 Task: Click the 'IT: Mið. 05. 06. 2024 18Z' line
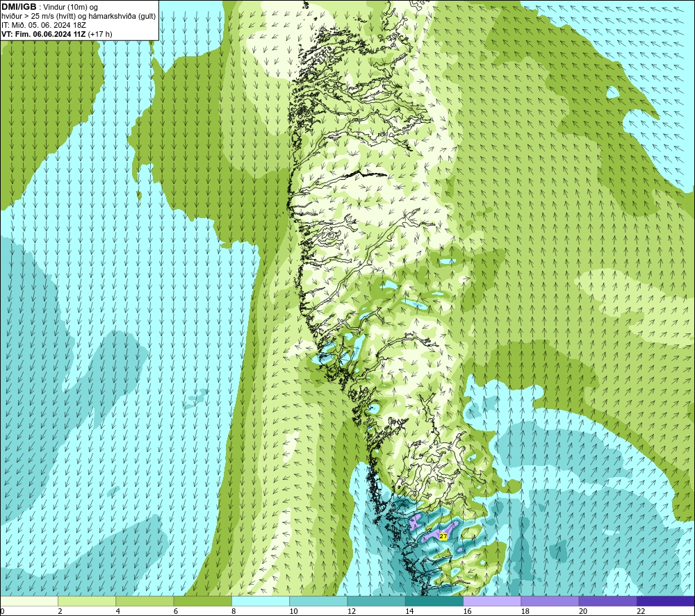click(x=43, y=25)
